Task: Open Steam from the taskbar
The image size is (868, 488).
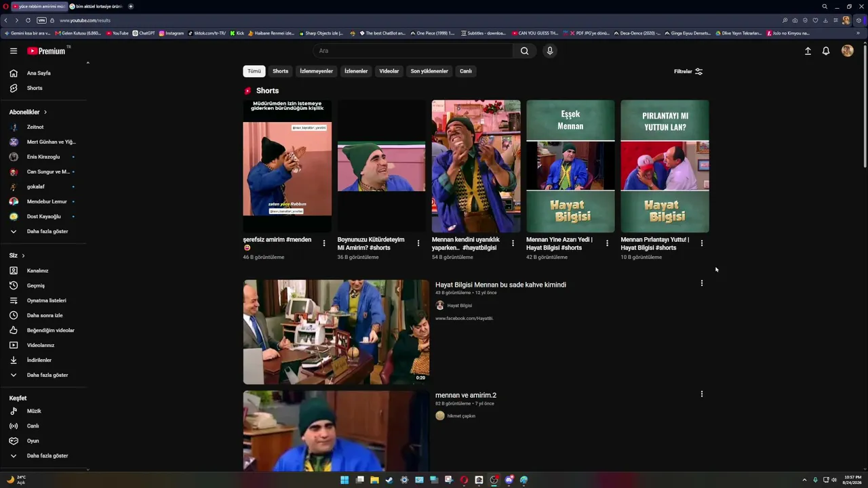Action: click(389, 480)
